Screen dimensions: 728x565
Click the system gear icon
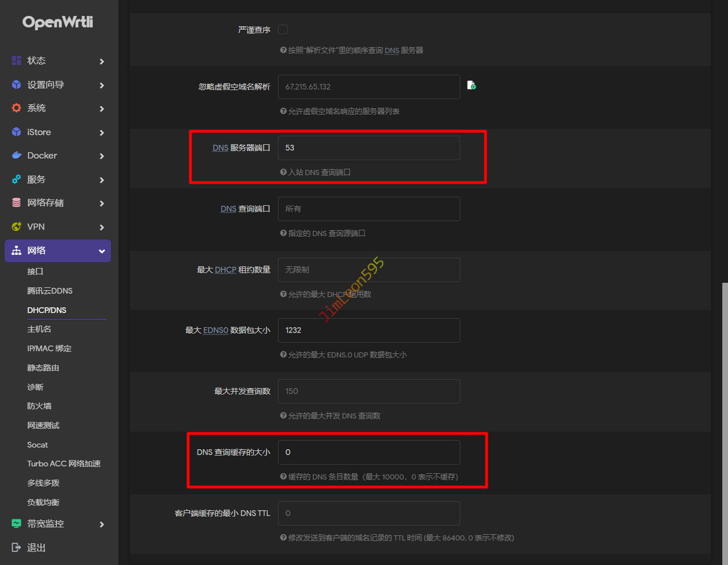tap(17, 108)
